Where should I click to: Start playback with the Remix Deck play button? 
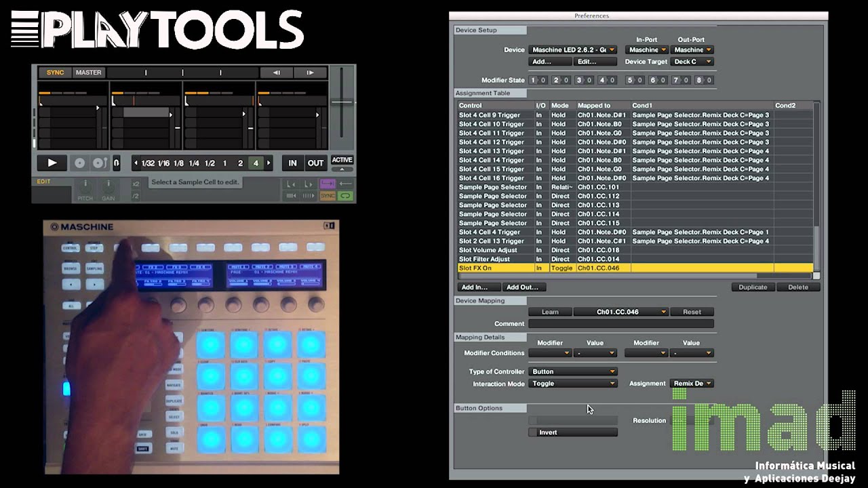[x=52, y=163]
